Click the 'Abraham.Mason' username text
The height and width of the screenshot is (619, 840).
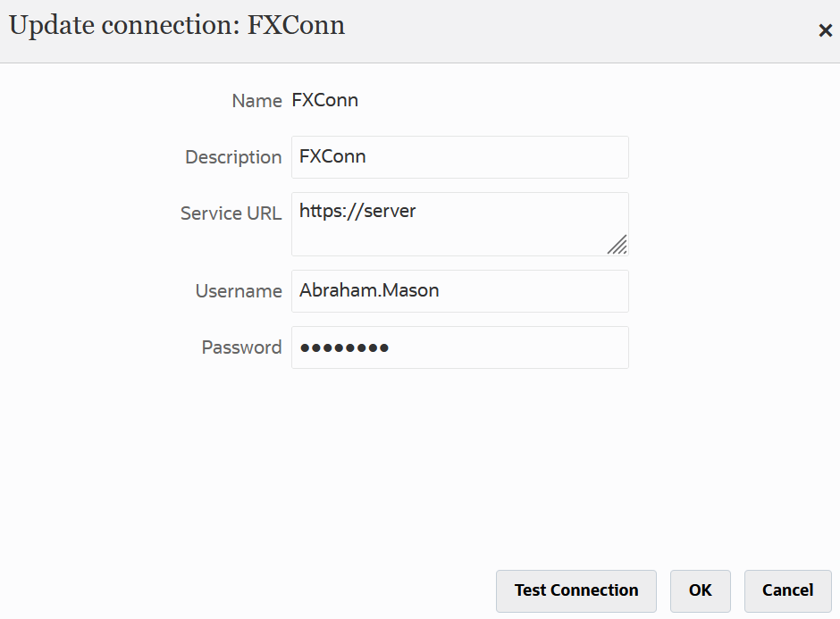click(x=369, y=291)
